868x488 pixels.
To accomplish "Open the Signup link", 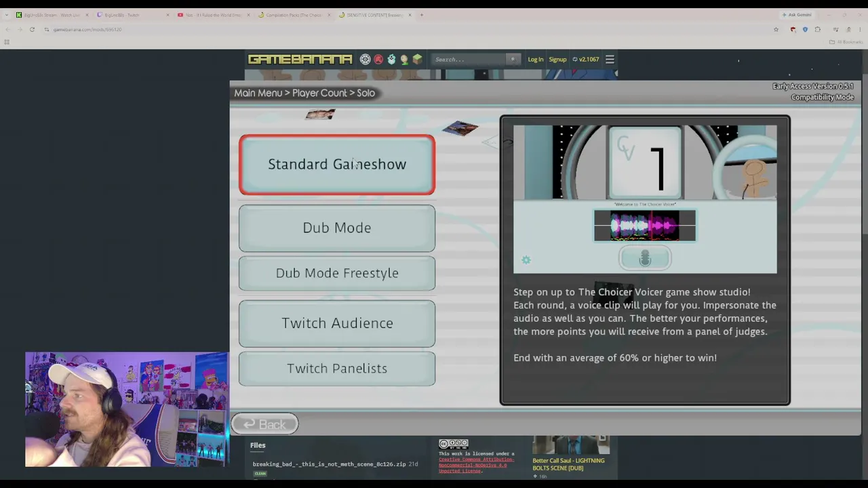I will pyautogui.click(x=557, y=60).
